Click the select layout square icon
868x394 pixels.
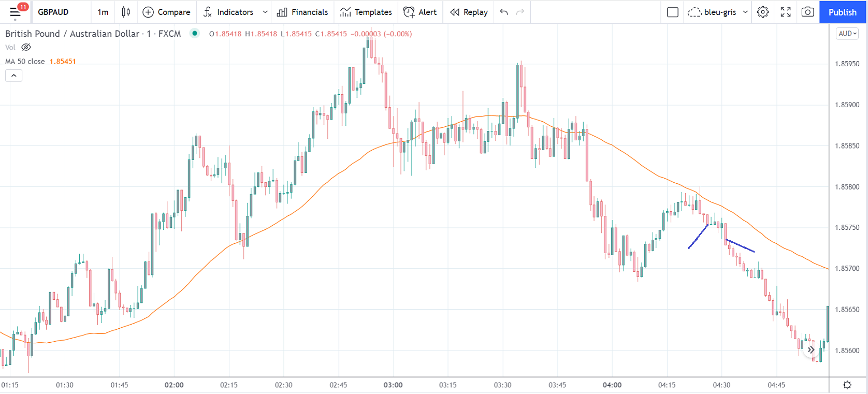point(673,12)
